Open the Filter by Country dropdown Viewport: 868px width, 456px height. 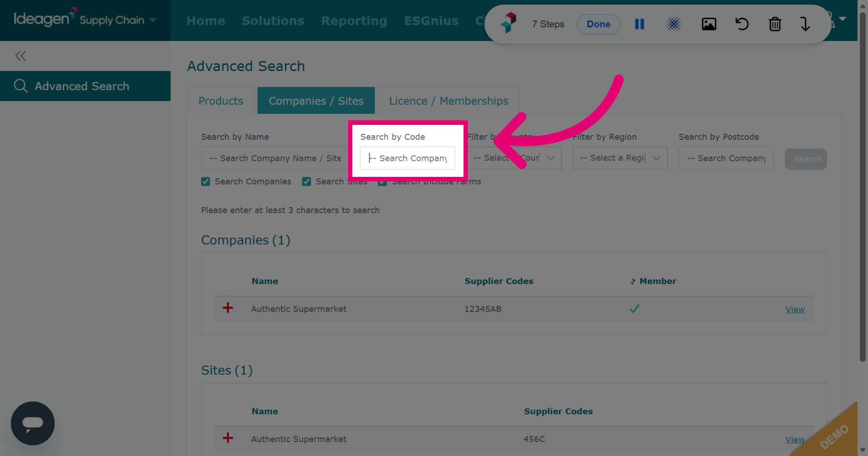coord(514,158)
